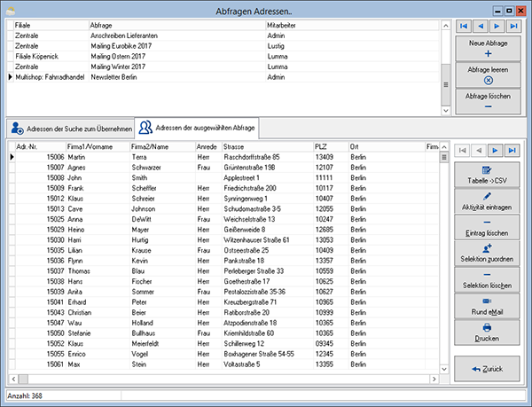Jump to last address record in lower navigator
The height and width of the screenshot is (407, 532).
[512, 150]
